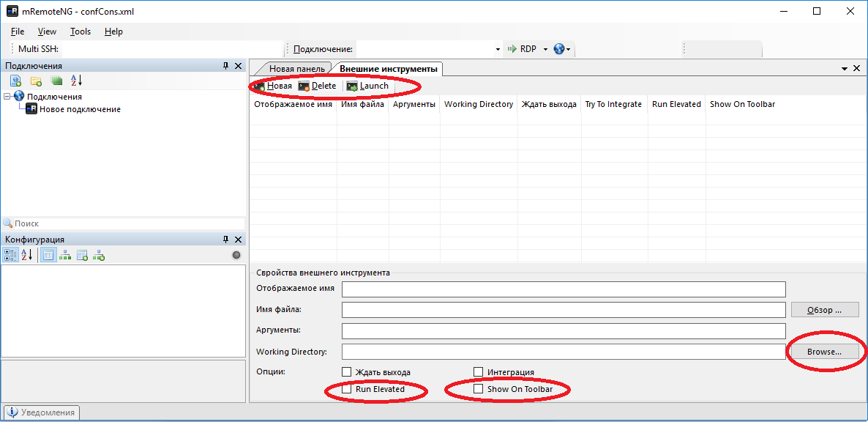This screenshot has height=422, width=868.
Task: Open the View menu
Action: pos(47,32)
